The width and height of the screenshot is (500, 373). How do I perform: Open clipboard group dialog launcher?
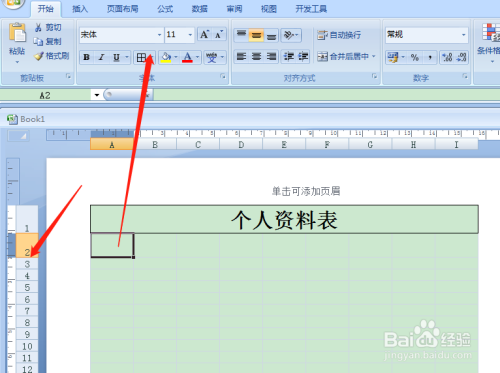coord(68,77)
